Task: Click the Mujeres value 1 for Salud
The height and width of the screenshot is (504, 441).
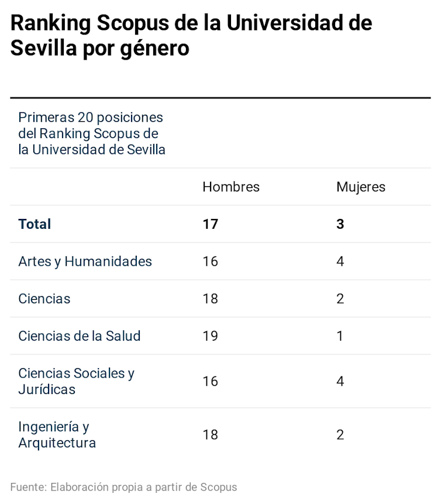Action: pos(340,336)
